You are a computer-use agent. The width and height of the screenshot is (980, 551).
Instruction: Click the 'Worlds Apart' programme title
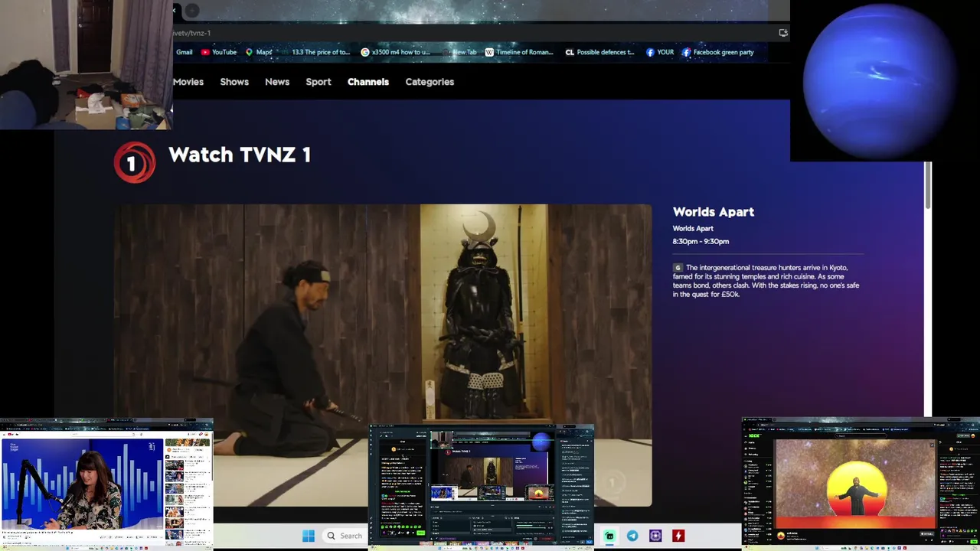(714, 212)
